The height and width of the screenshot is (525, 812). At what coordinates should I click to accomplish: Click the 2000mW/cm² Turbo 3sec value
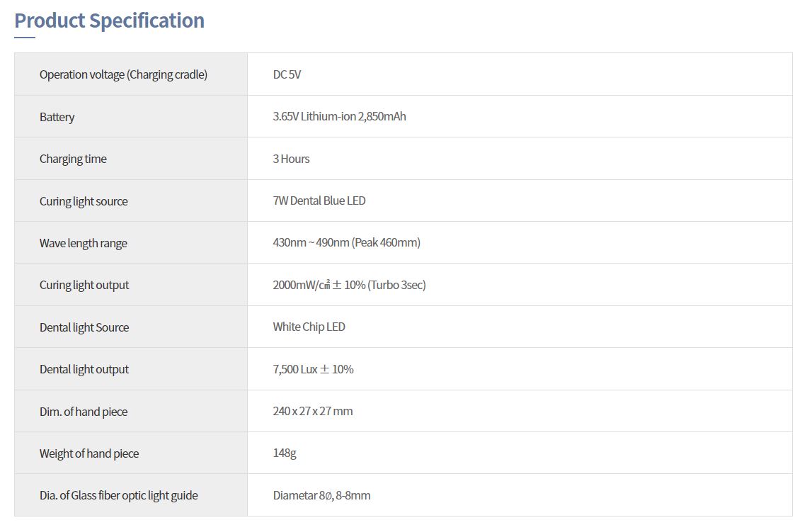[x=349, y=285]
